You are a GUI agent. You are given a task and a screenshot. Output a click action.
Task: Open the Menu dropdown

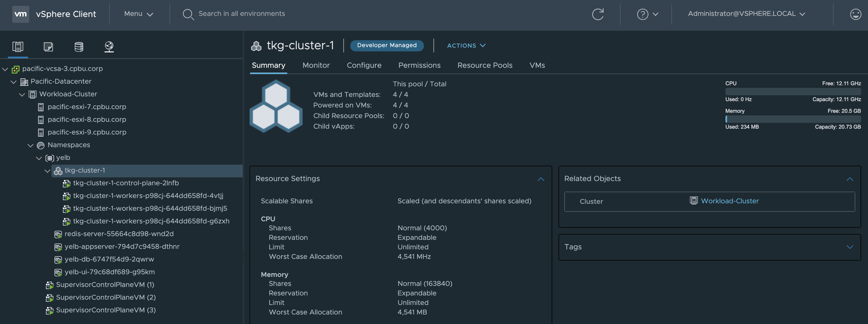pos(139,14)
